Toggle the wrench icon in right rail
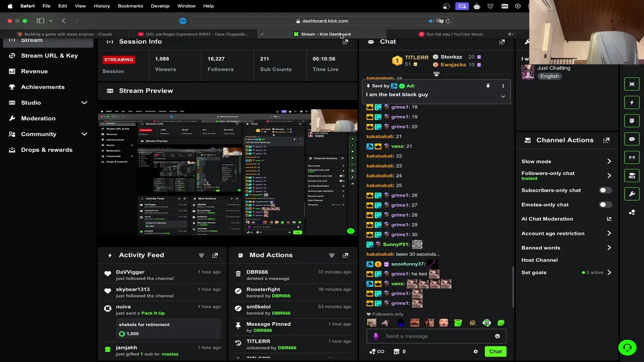644x362 pixels. (x=632, y=194)
